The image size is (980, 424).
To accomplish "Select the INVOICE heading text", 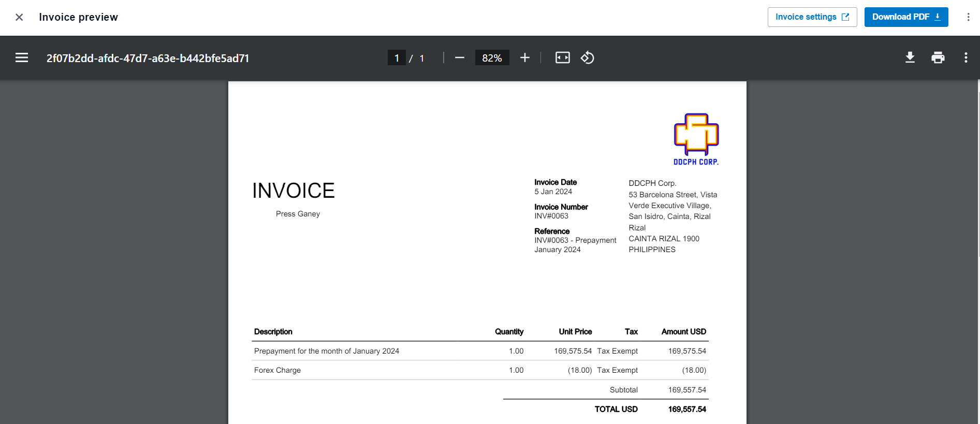I will point(294,191).
